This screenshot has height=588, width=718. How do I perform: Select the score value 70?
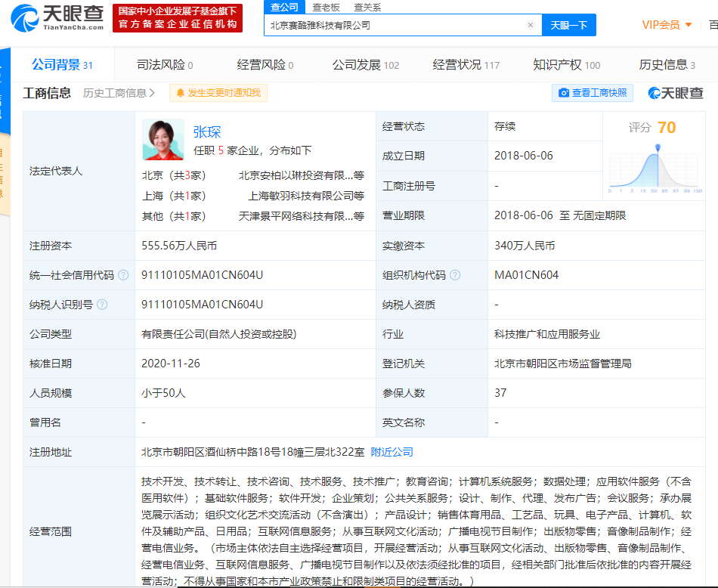coord(667,127)
